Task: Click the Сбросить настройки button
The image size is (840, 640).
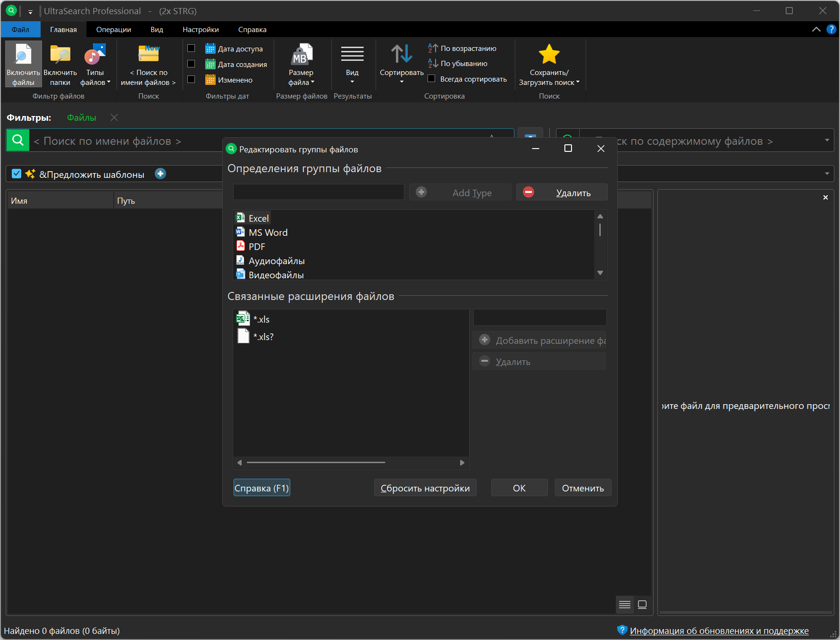Action: coord(425,488)
